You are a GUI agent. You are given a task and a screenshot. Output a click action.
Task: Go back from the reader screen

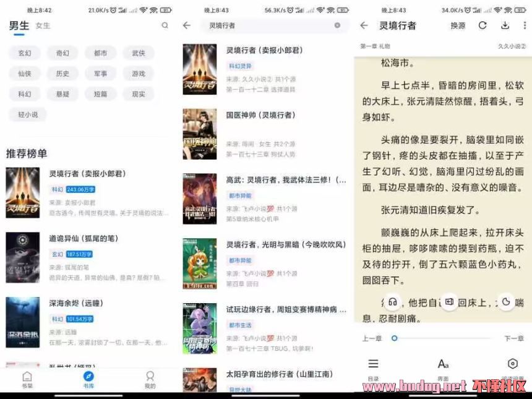tap(364, 25)
